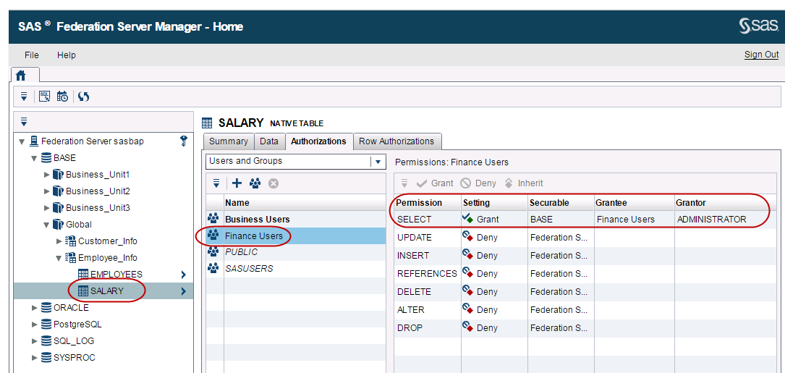This screenshot has width=796, height=384.
Task: Open the permissions toolbar action menu icon
Action: (x=405, y=183)
